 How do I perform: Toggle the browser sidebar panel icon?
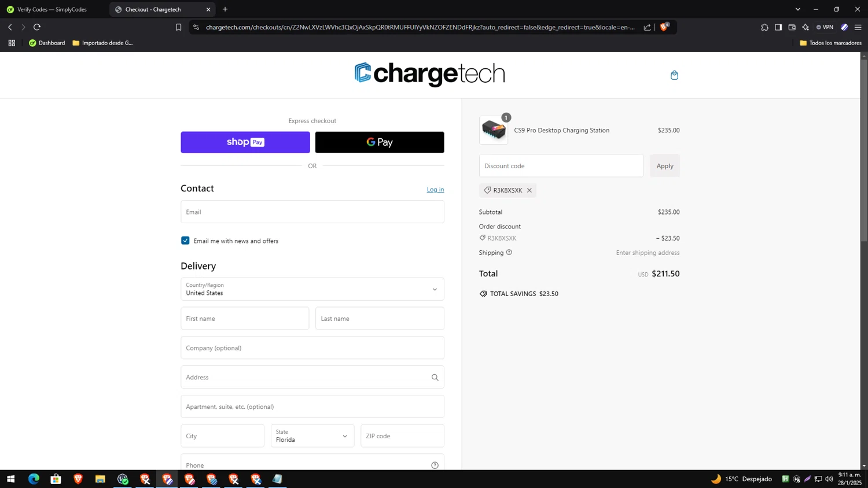tap(778, 27)
